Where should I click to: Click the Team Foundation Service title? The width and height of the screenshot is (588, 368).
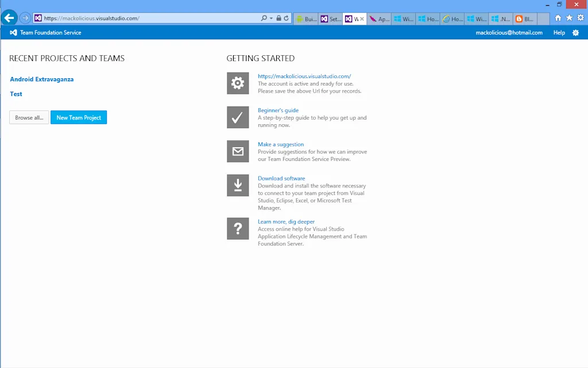pyautogui.click(x=51, y=33)
